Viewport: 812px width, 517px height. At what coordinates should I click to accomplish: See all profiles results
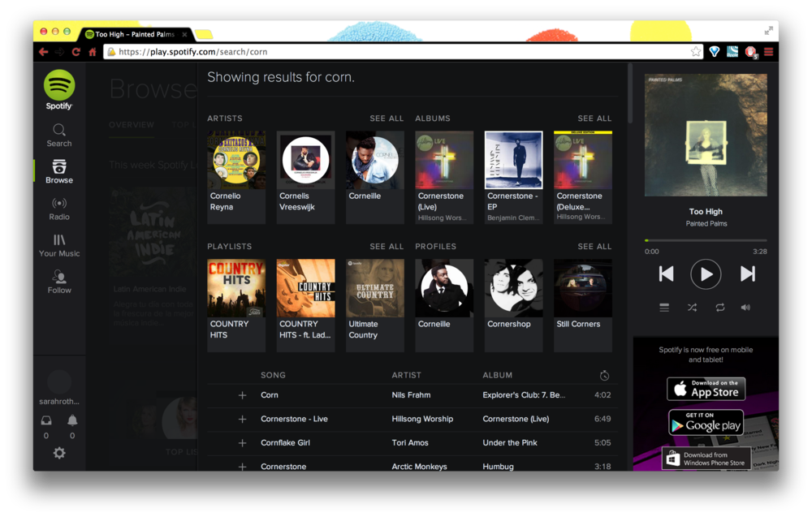594,247
